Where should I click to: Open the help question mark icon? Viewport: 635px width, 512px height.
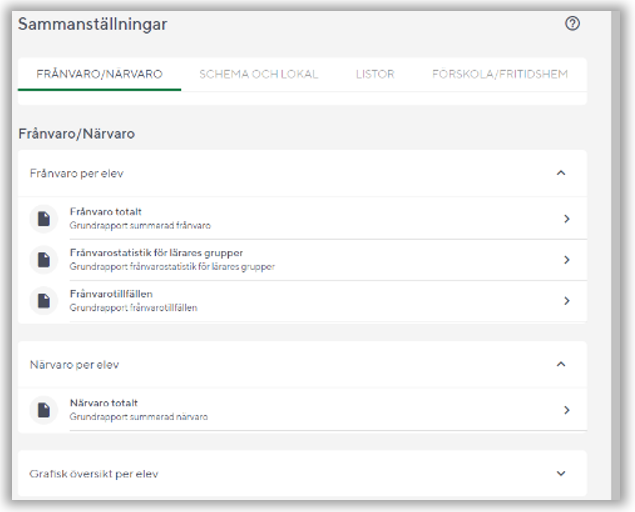tap(572, 25)
